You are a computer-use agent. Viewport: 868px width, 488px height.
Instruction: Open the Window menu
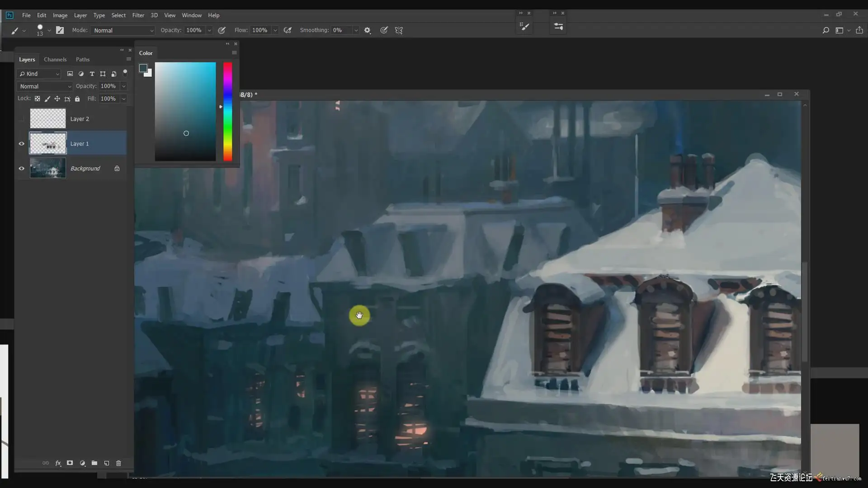[192, 15]
